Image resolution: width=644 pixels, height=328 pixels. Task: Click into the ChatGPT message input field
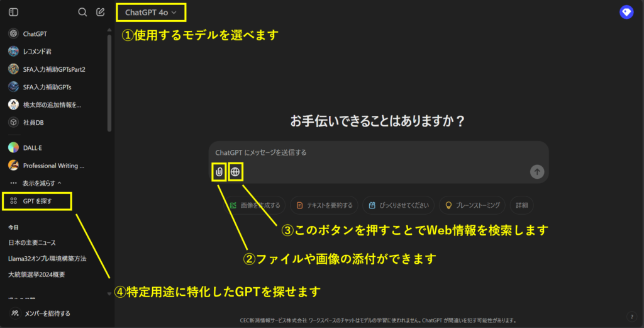pos(377,153)
